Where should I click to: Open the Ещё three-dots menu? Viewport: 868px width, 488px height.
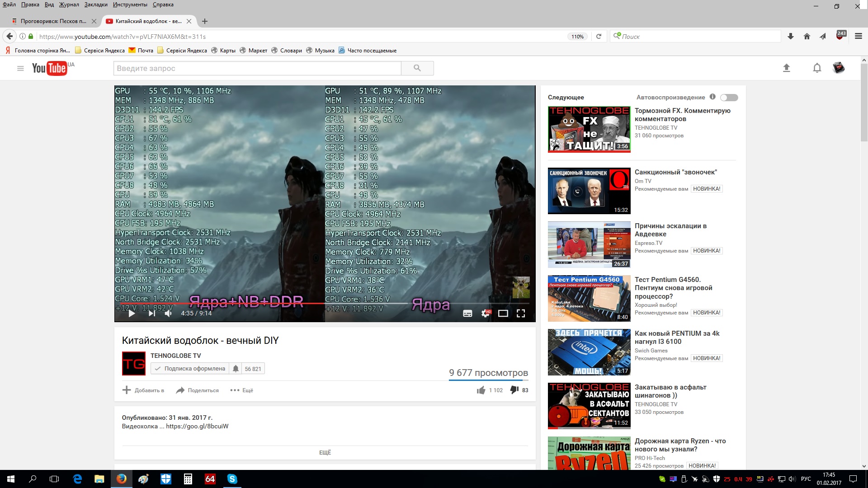(241, 390)
